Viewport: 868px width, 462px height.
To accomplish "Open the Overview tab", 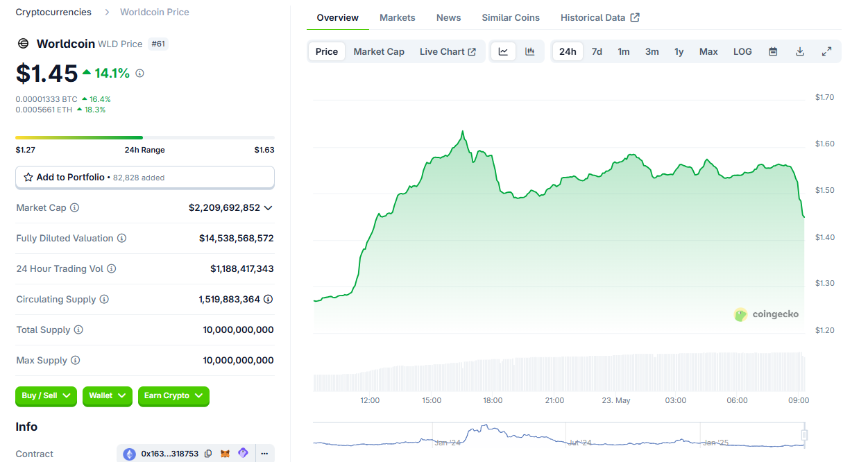I will [x=338, y=17].
